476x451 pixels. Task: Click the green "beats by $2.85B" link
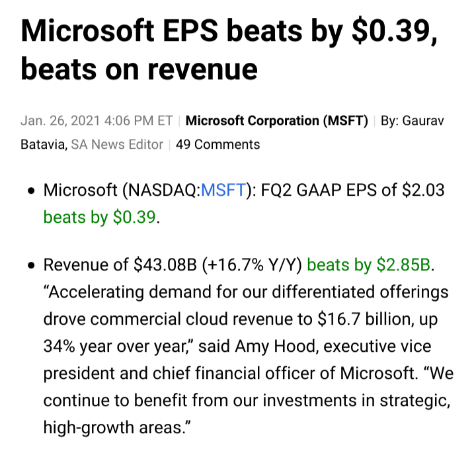pos(369,266)
